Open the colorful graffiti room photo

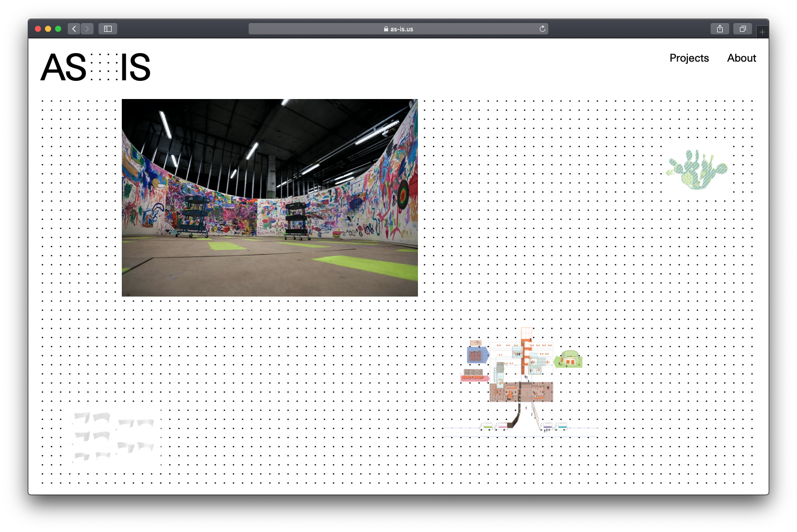pyautogui.click(x=269, y=198)
